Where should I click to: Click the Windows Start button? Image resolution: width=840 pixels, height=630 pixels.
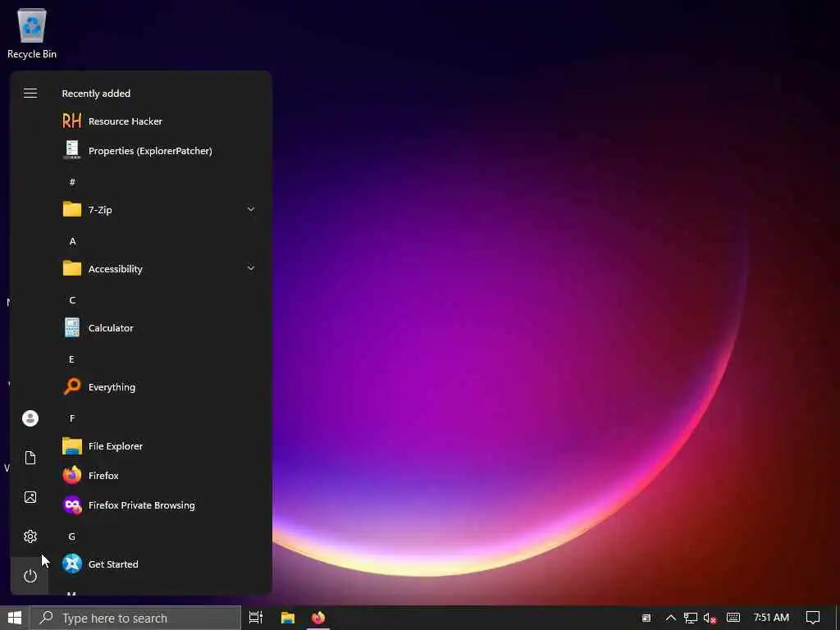pos(15,618)
